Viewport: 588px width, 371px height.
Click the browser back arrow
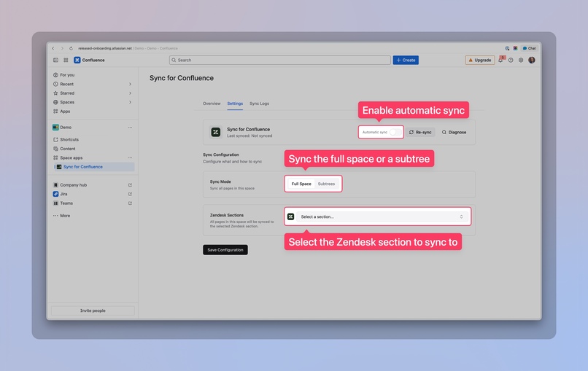click(53, 48)
